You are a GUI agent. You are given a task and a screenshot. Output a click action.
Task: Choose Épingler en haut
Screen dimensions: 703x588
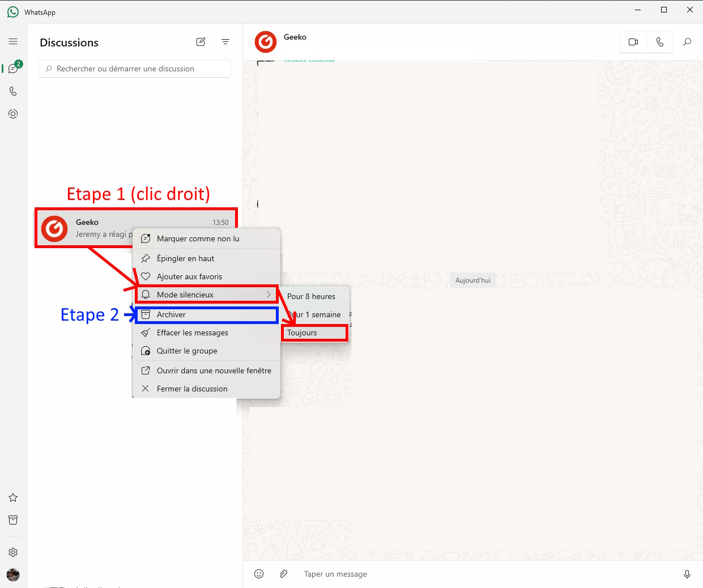tap(206, 258)
